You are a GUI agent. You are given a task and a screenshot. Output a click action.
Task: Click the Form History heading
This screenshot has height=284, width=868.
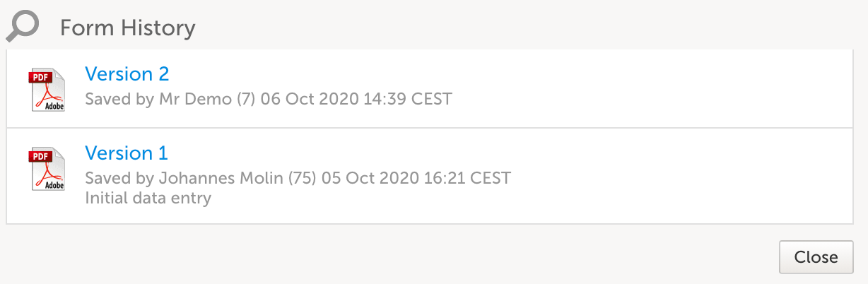(x=127, y=28)
